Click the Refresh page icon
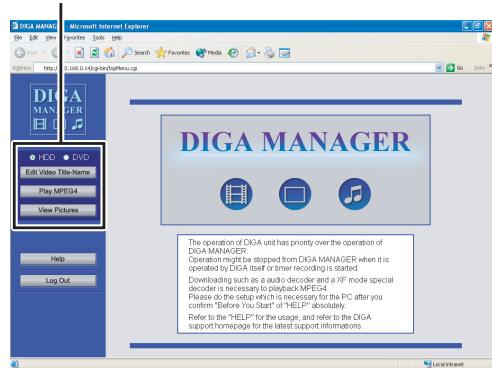 pyautogui.click(x=95, y=53)
